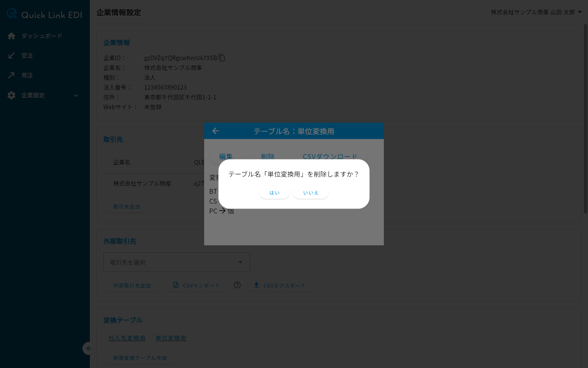Open the user account dropdown 山田 太郎
Image resolution: width=588 pixels, height=368 pixels.
[537, 12]
